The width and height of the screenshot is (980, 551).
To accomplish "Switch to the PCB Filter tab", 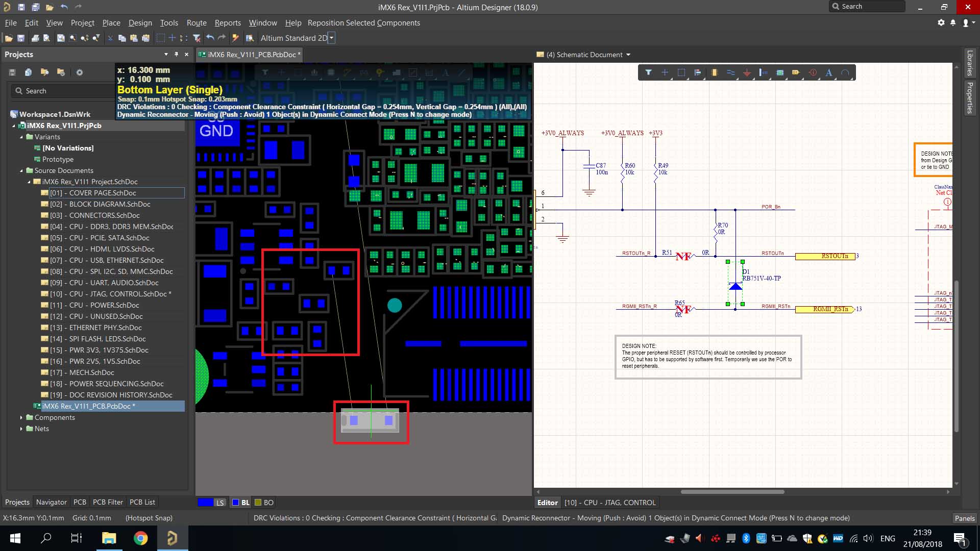I will (x=108, y=502).
